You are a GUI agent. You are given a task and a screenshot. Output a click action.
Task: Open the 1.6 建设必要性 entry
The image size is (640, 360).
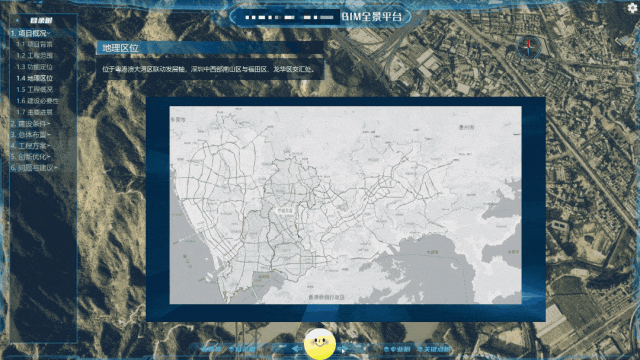38,100
